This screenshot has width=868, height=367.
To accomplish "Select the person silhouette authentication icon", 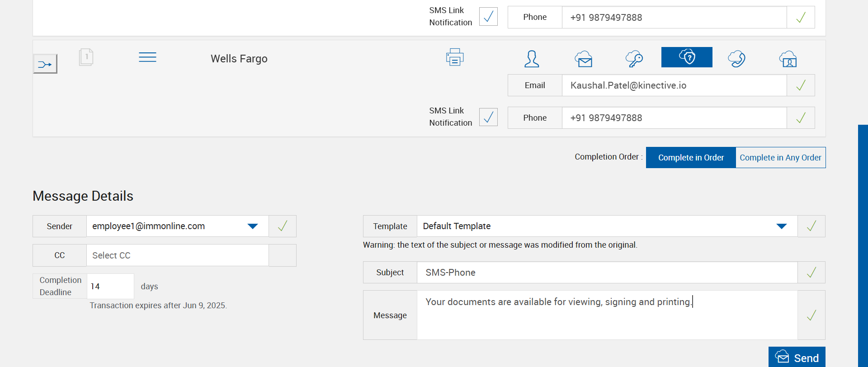I will pyautogui.click(x=532, y=59).
